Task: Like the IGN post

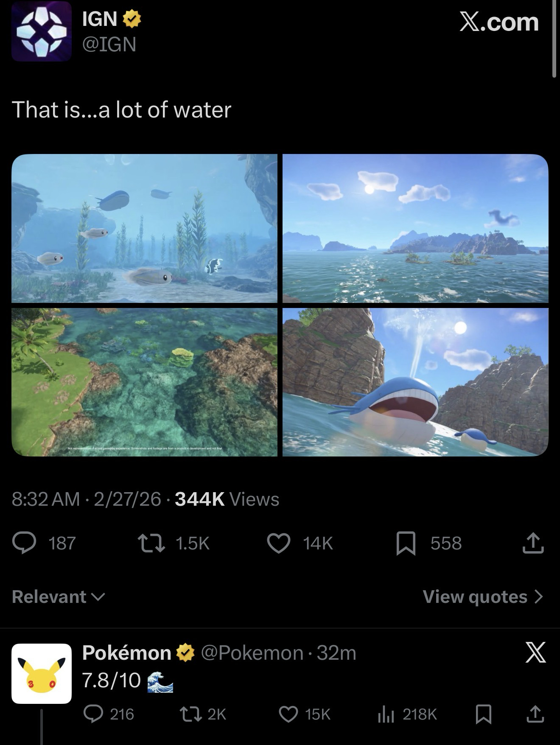Action: coord(278,543)
